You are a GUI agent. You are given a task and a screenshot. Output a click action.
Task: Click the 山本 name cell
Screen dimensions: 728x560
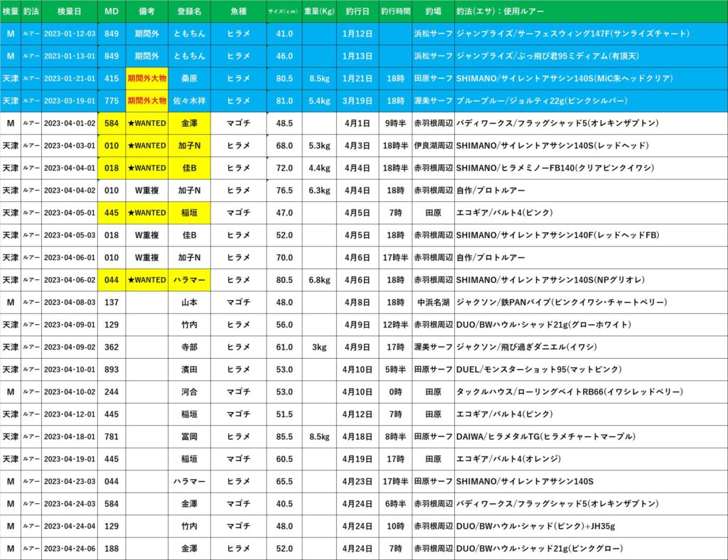tap(189, 302)
